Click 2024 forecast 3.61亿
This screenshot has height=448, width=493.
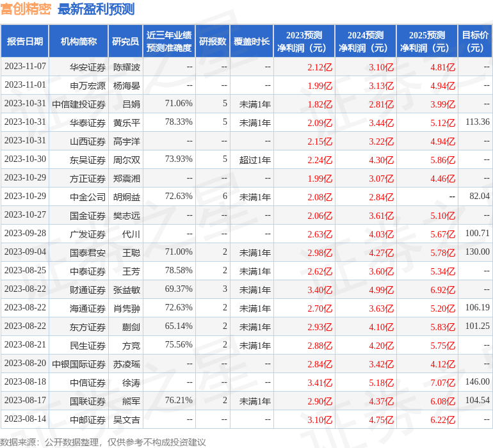point(382,216)
